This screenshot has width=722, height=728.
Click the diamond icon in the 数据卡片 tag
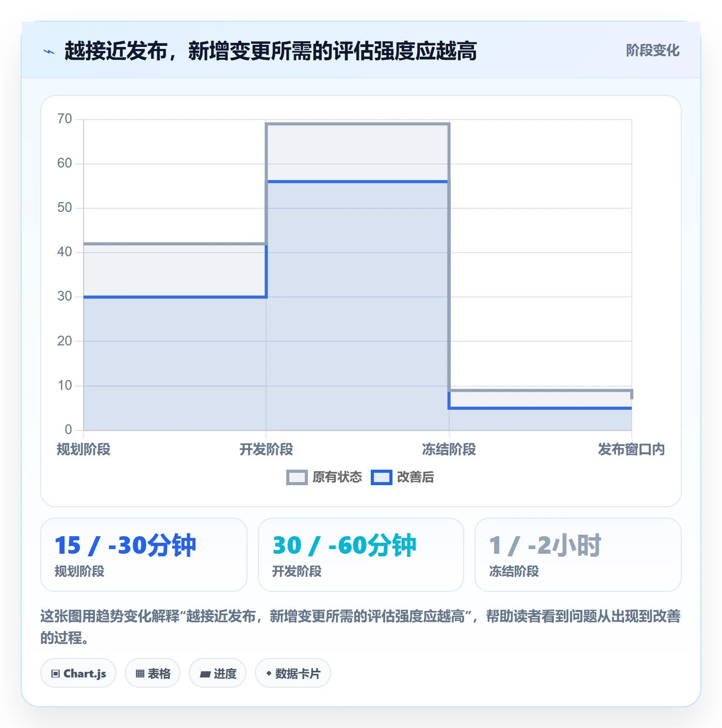pos(269,673)
